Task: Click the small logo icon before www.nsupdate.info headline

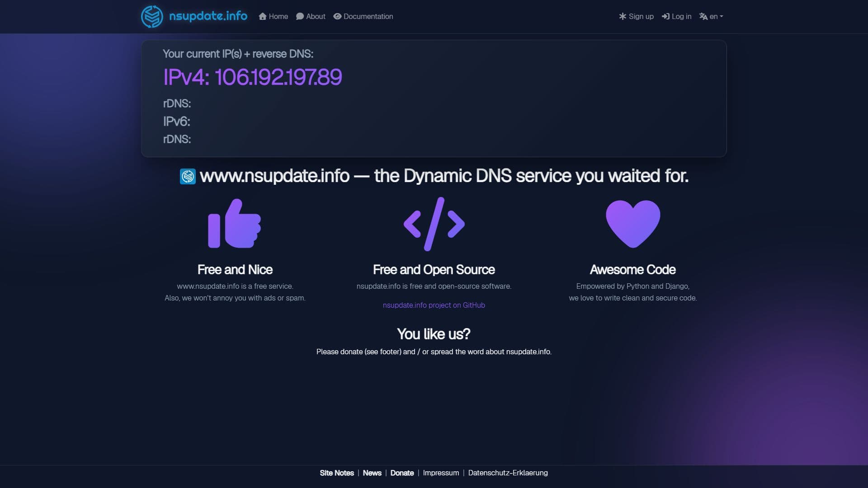Action: tap(188, 176)
